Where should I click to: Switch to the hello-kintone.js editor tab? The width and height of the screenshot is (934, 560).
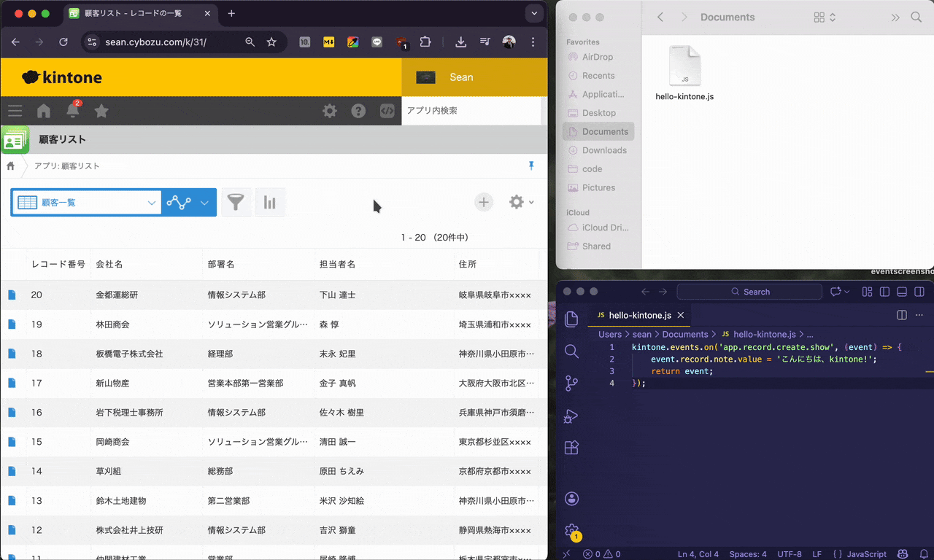pos(638,315)
